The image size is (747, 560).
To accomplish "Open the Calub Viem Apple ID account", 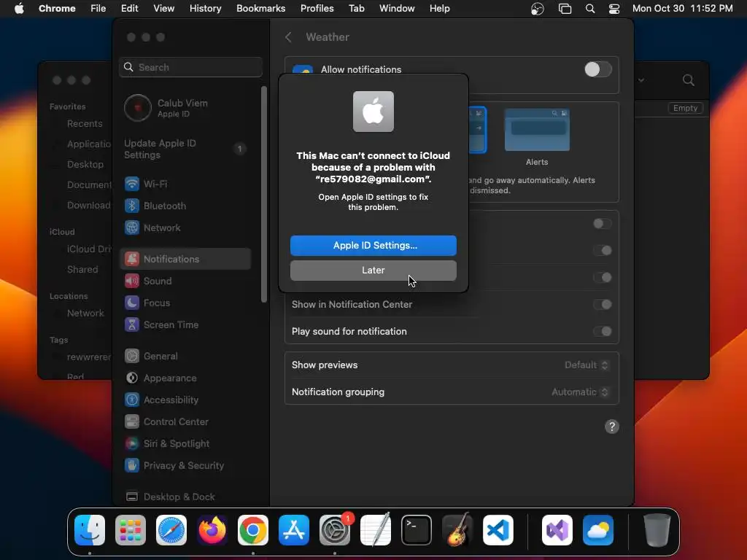I will point(185,108).
